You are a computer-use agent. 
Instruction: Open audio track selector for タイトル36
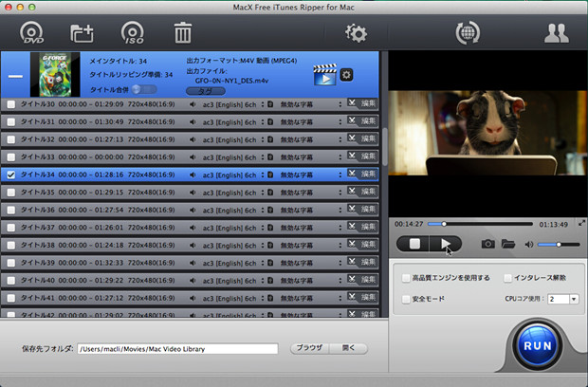click(x=263, y=210)
